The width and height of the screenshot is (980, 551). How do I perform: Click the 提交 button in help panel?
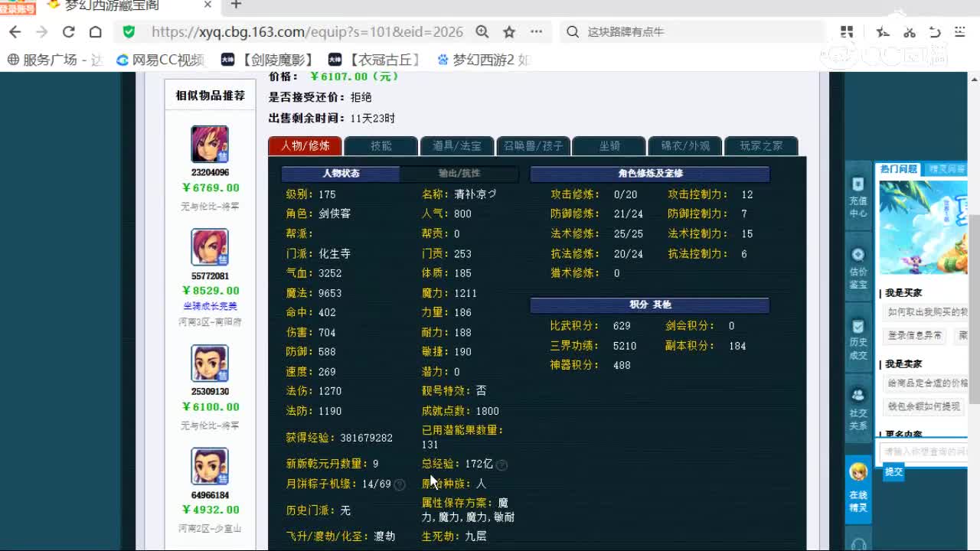pyautogui.click(x=893, y=472)
